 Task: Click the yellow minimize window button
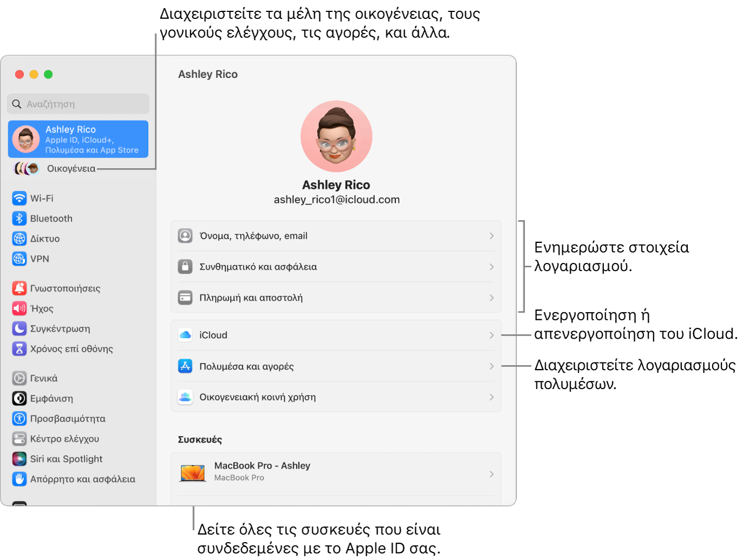point(34,74)
